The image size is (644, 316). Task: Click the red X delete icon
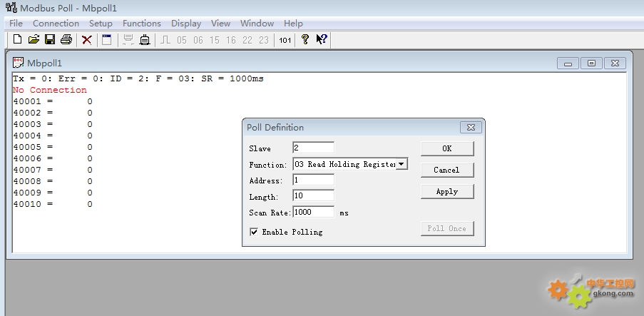click(x=87, y=40)
